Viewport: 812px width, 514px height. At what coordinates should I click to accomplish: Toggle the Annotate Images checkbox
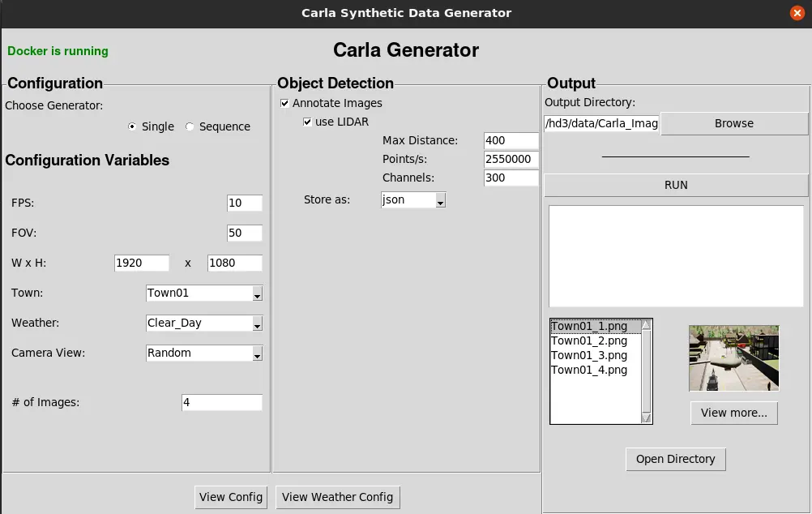point(285,104)
